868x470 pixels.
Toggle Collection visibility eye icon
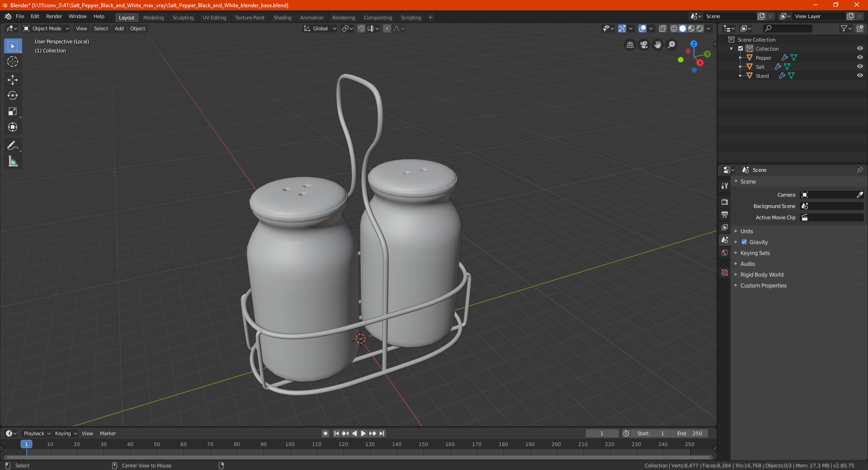(860, 48)
